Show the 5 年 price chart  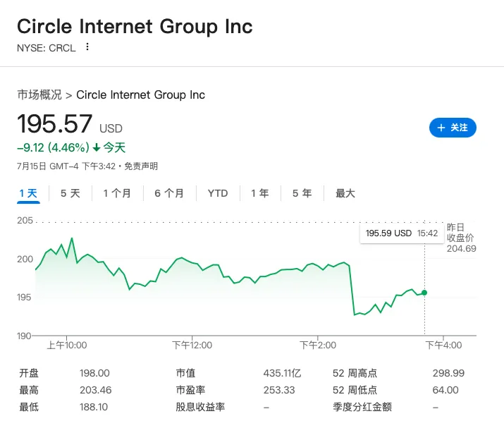point(302,193)
